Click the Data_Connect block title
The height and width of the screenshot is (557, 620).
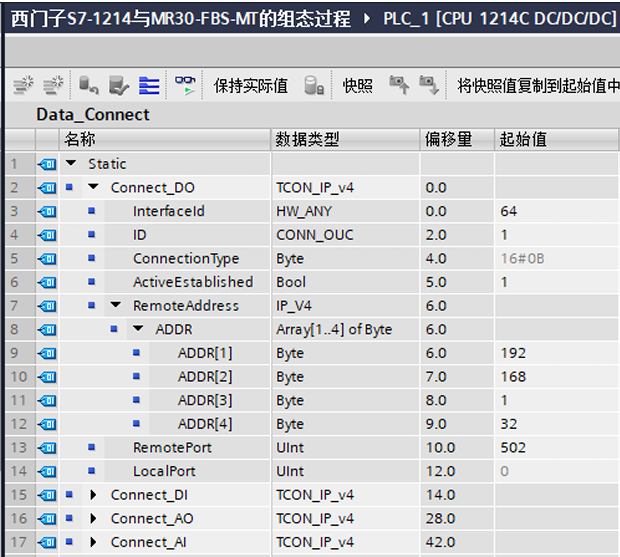click(x=93, y=115)
